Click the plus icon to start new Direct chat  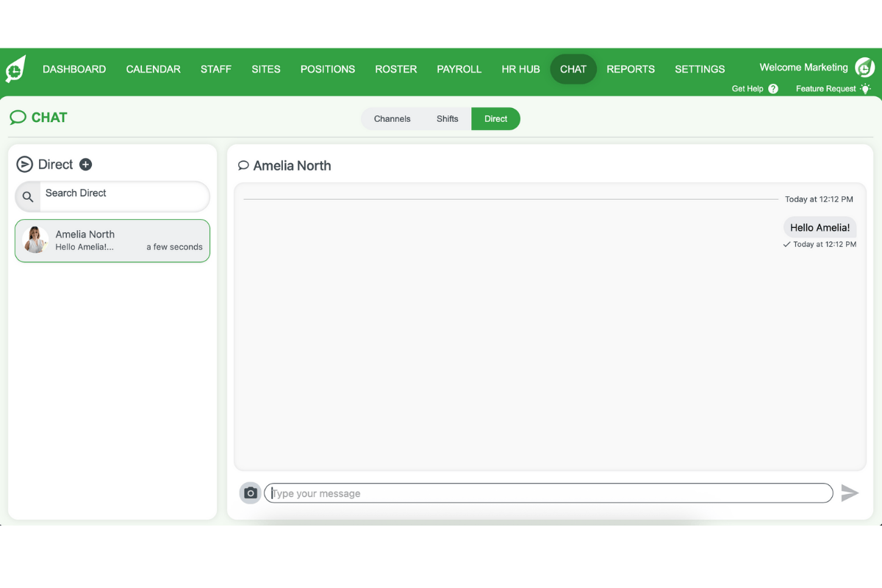85,165
